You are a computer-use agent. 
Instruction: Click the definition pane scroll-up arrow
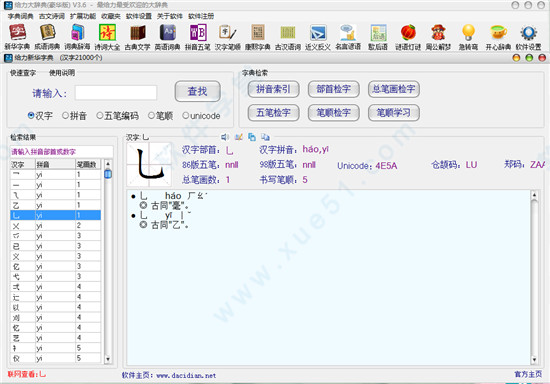[534, 195]
